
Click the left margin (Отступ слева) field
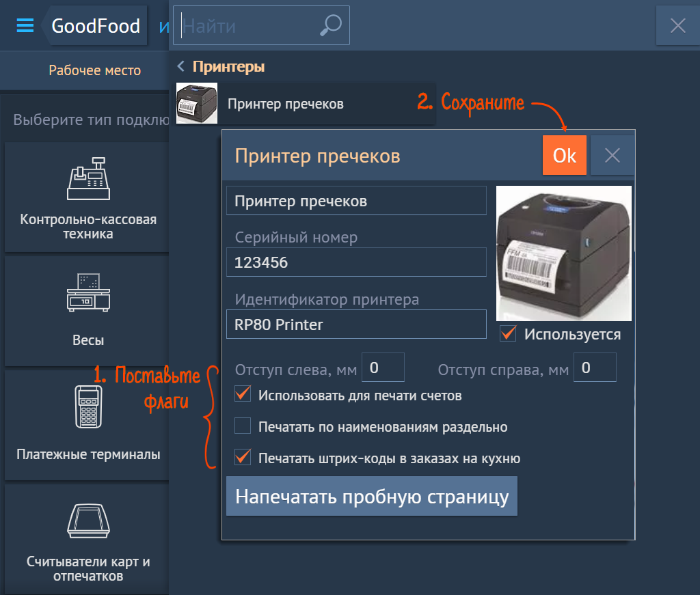[x=382, y=368]
